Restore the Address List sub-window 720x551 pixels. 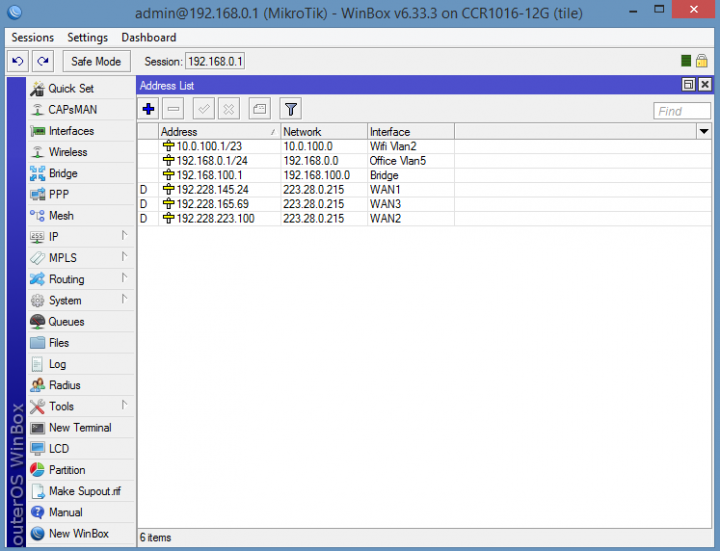tap(688, 84)
